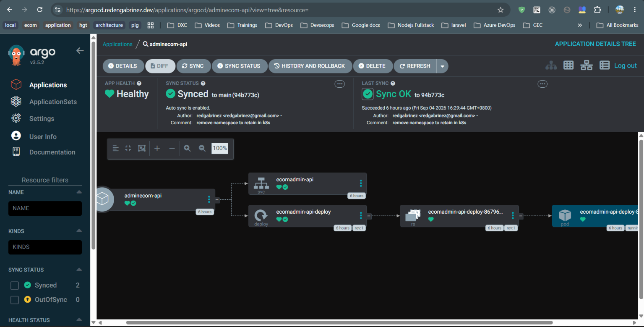Image resolution: width=644 pixels, height=327 pixels.
Task: Open the three-dot menu on ecomadmin-api service node
Action: pyautogui.click(x=361, y=183)
